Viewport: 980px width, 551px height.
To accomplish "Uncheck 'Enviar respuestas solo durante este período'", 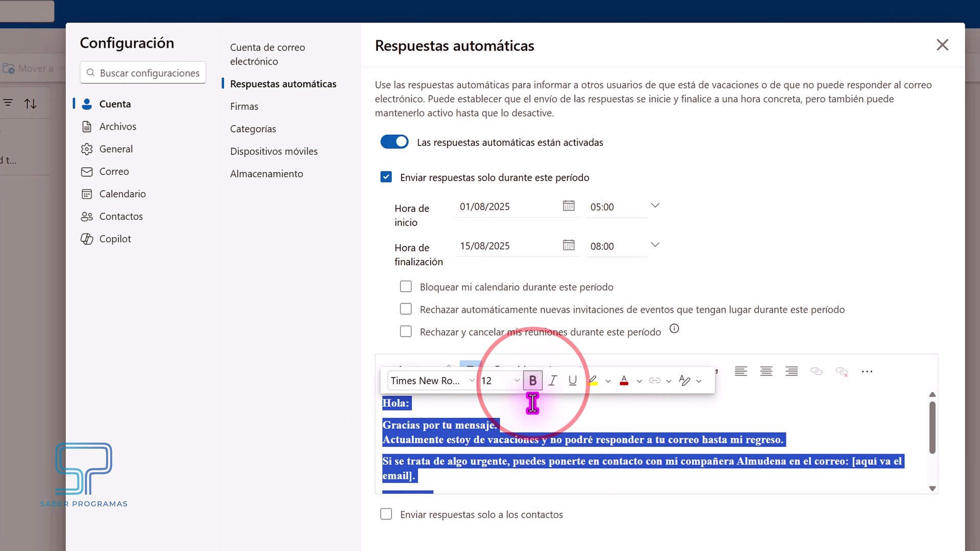I will click(386, 177).
